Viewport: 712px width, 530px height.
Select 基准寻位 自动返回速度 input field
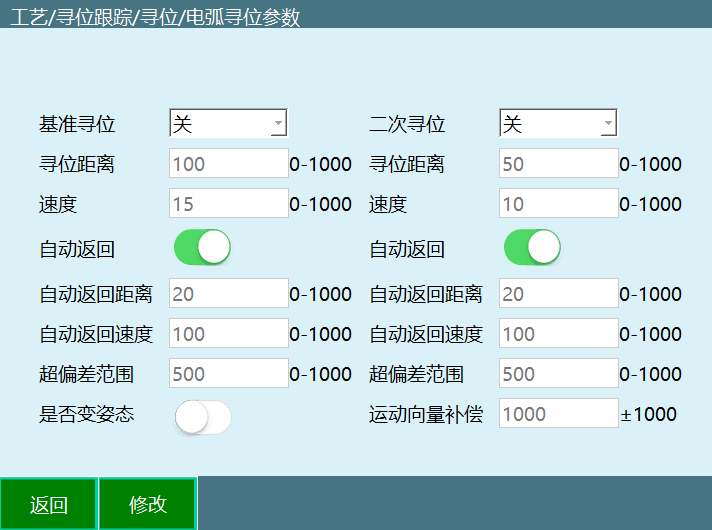[x=229, y=334]
